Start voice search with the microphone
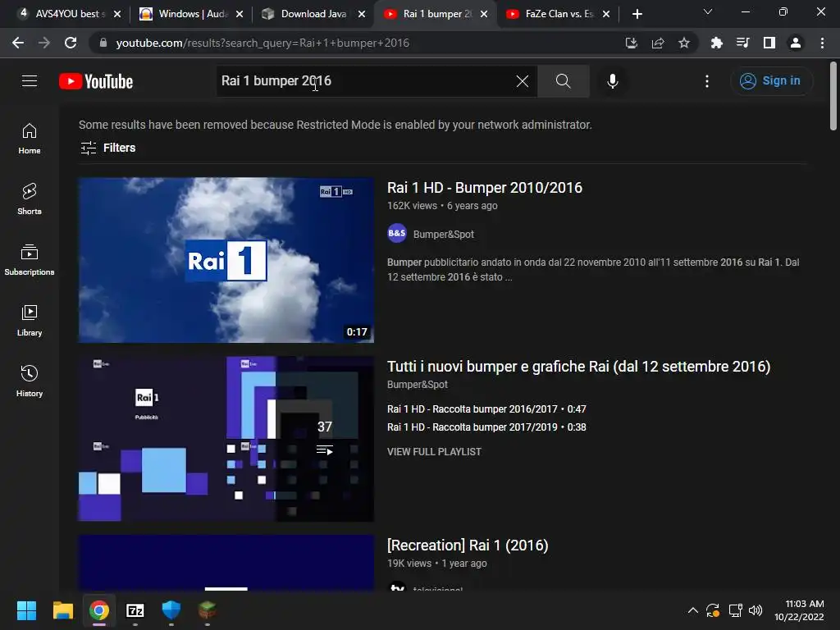This screenshot has height=630, width=840. click(612, 81)
